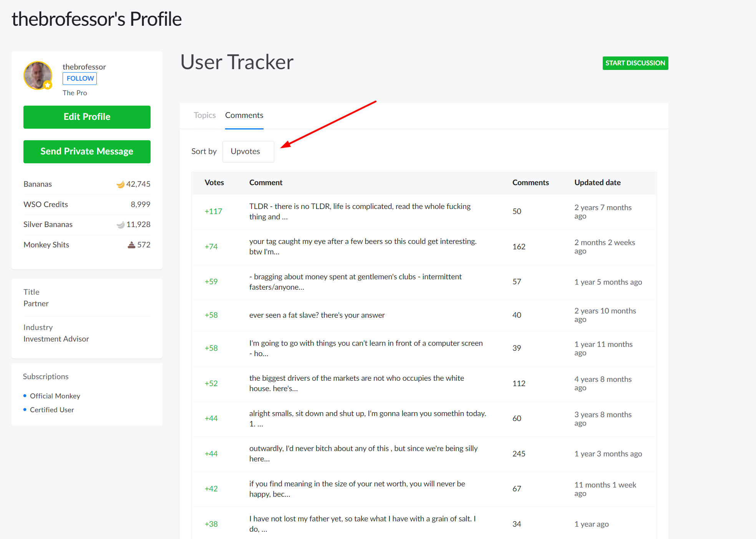Screen dimensions: 756x539
Task: Select the Comments tab
Action: tap(244, 115)
